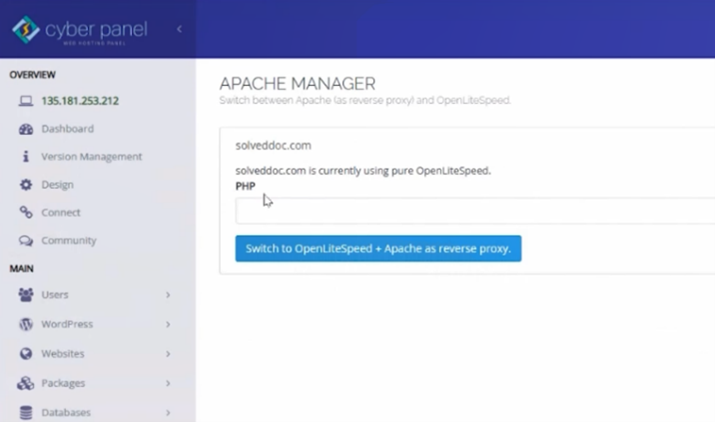Open the Websites menu entry
Image resolution: width=715 pixels, height=422 pixels.
63,354
